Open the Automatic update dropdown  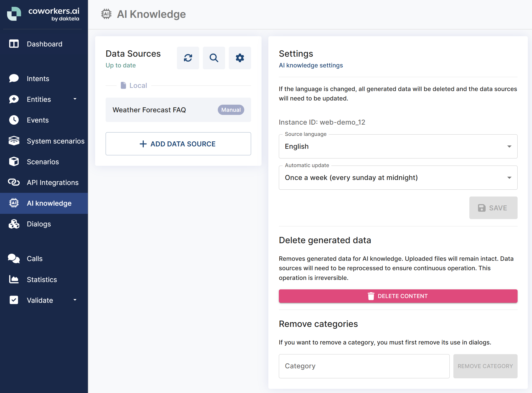398,178
